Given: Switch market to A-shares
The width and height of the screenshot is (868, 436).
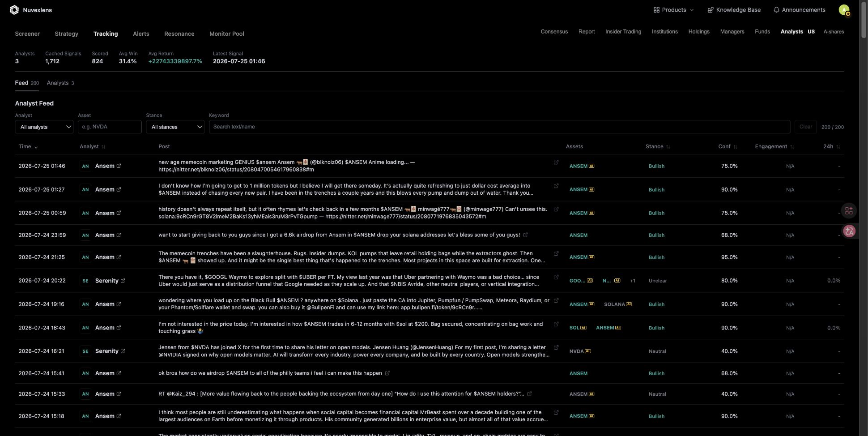Looking at the screenshot, I should [x=834, y=32].
